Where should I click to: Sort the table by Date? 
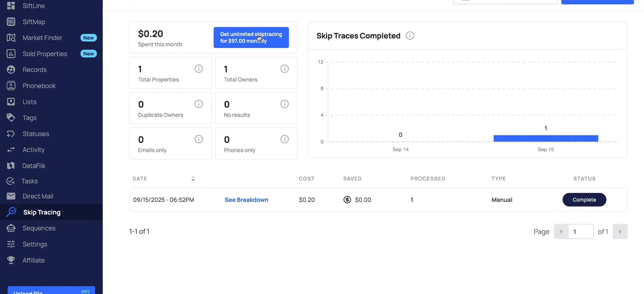(x=193, y=179)
